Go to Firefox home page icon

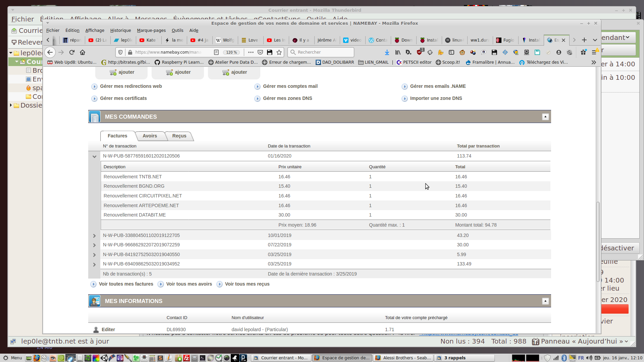click(83, 52)
